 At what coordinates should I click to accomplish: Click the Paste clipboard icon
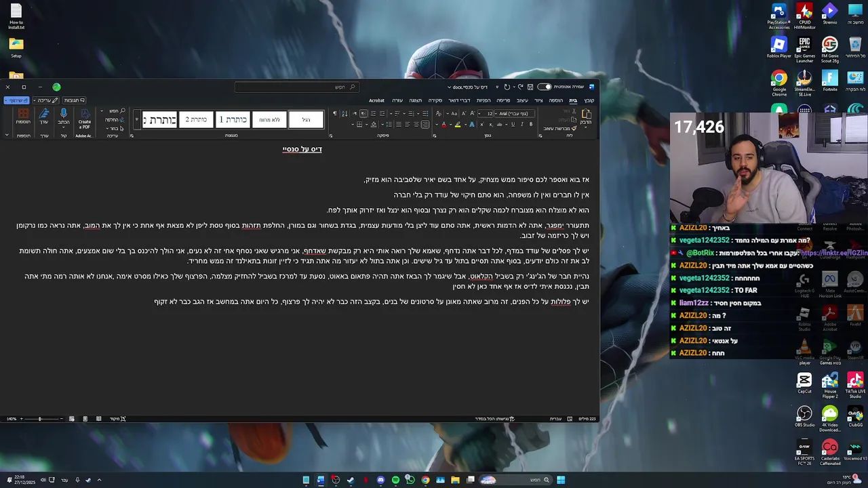click(587, 114)
